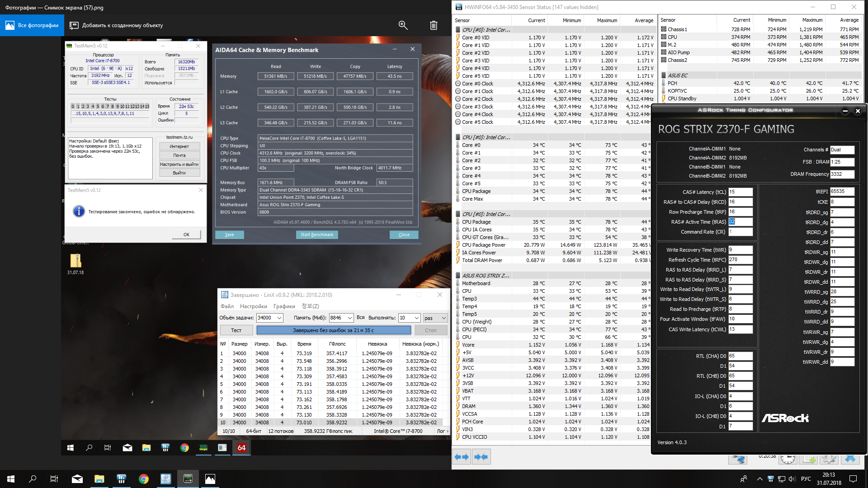Click the CAS# Latency (tCL) field
Image resolution: width=868 pixels, height=488 pixels.
[x=740, y=192]
